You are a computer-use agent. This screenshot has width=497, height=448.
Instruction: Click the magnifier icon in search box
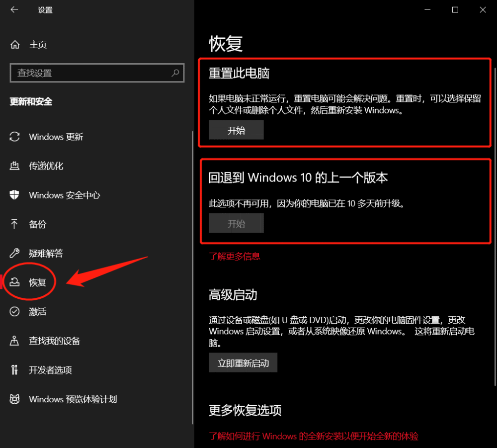pyautogui.click(x=175, y=73)
